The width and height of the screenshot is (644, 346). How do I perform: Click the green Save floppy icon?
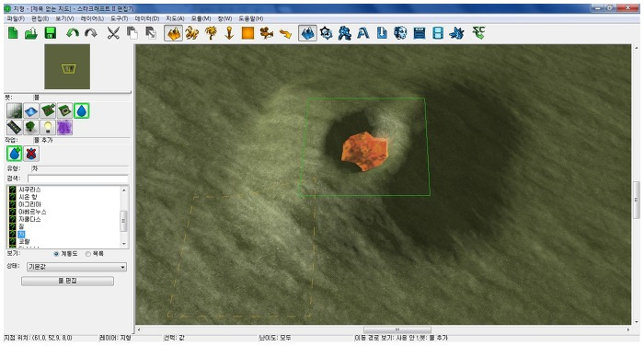(x=50, y=33)
